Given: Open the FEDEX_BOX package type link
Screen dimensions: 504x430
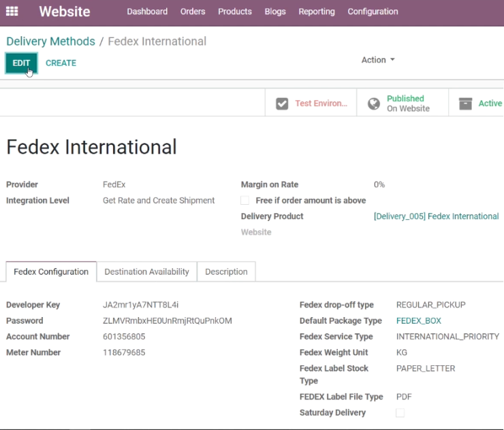Looking at the screenshot, I should point(418,321).
